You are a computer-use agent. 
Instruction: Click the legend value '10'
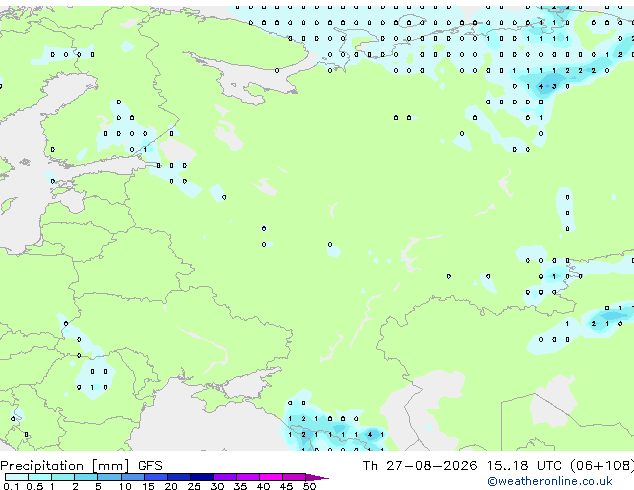coord(125,486)
